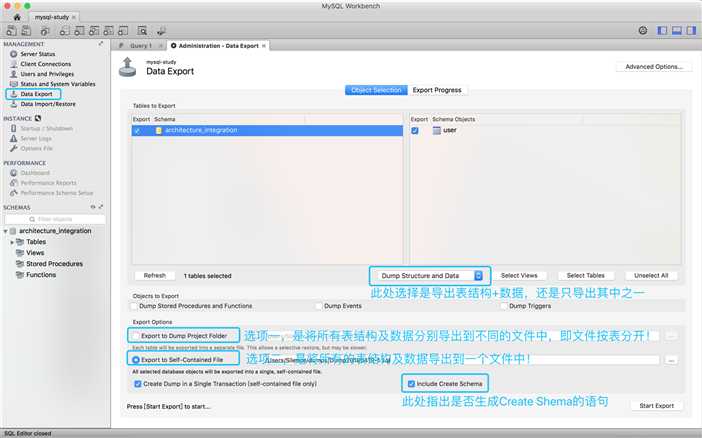Click Select Views button

click(x=519, y=276)
